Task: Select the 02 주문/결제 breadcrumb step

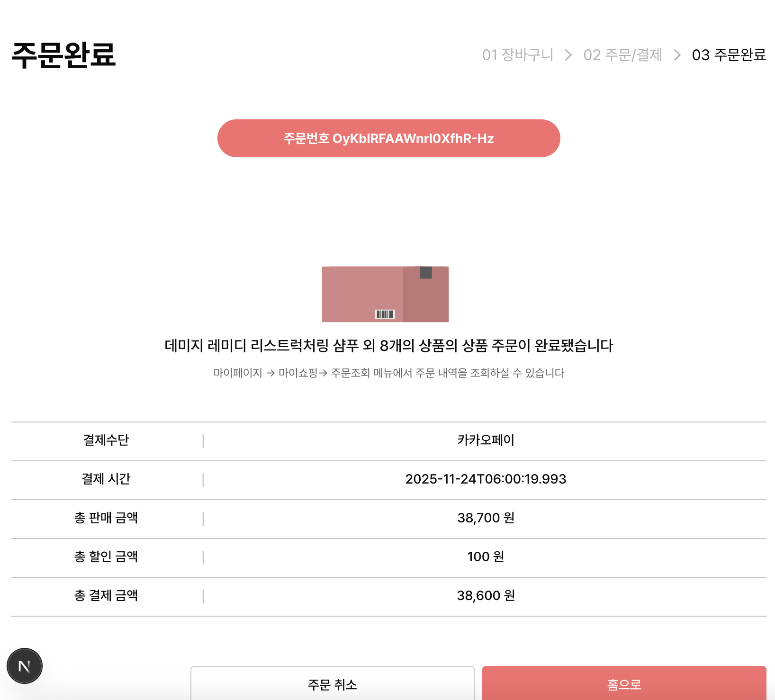Action: (623, 55)
